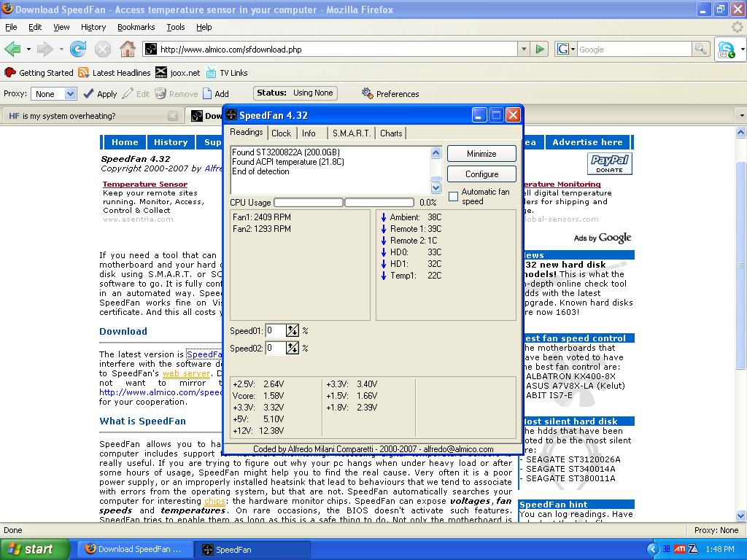Open the Temperature Sensor ad link
Viewport: 747px width, 560px height.
(145, 184)
